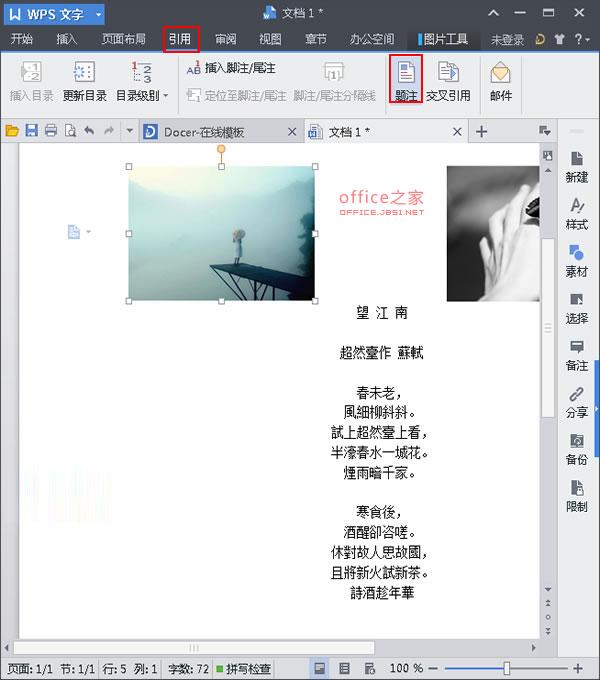
Task: Click 插入脚注/尾注 button
Action: coord(230,68)
